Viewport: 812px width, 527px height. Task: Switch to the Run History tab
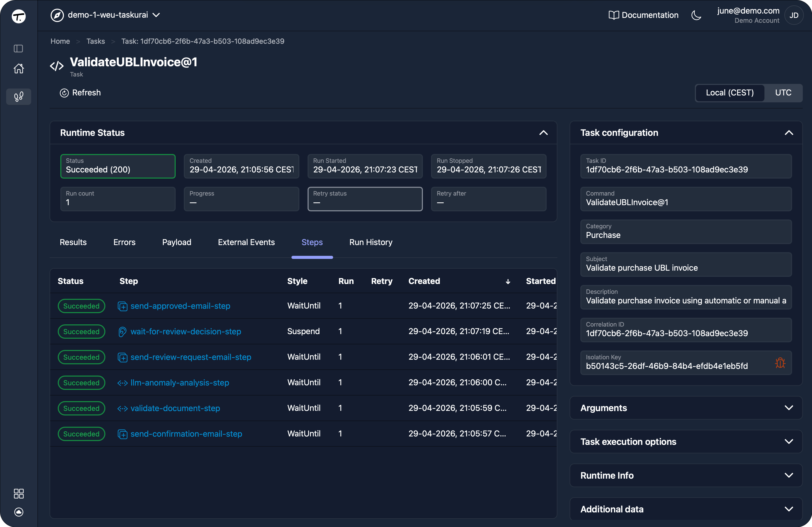click(370, 242)
